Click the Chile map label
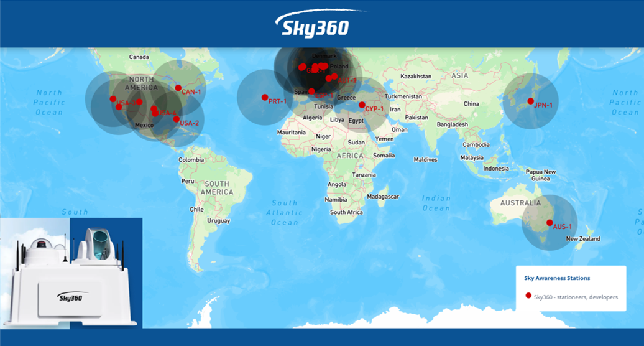The height and width of the screenshot is (346, 644). [196, 209]
